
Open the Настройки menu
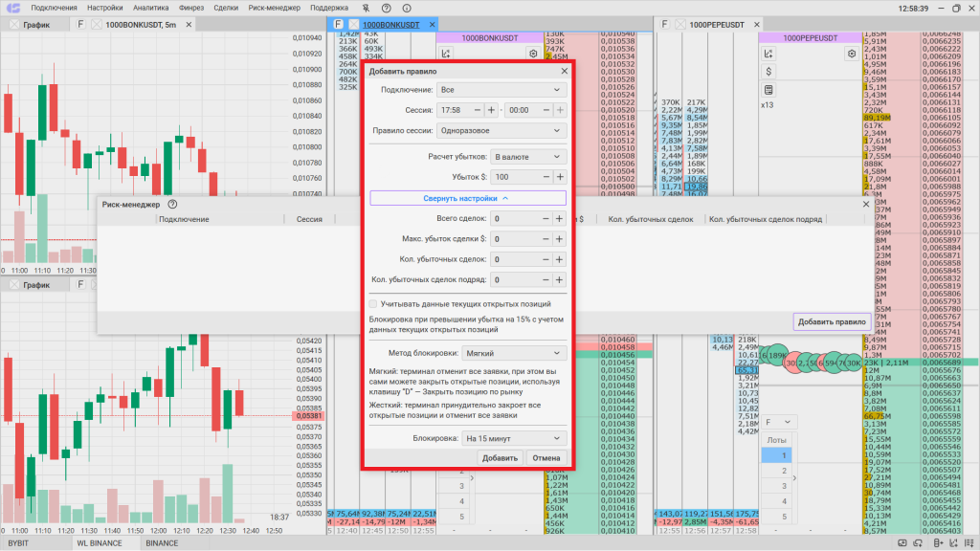[105, 8]
